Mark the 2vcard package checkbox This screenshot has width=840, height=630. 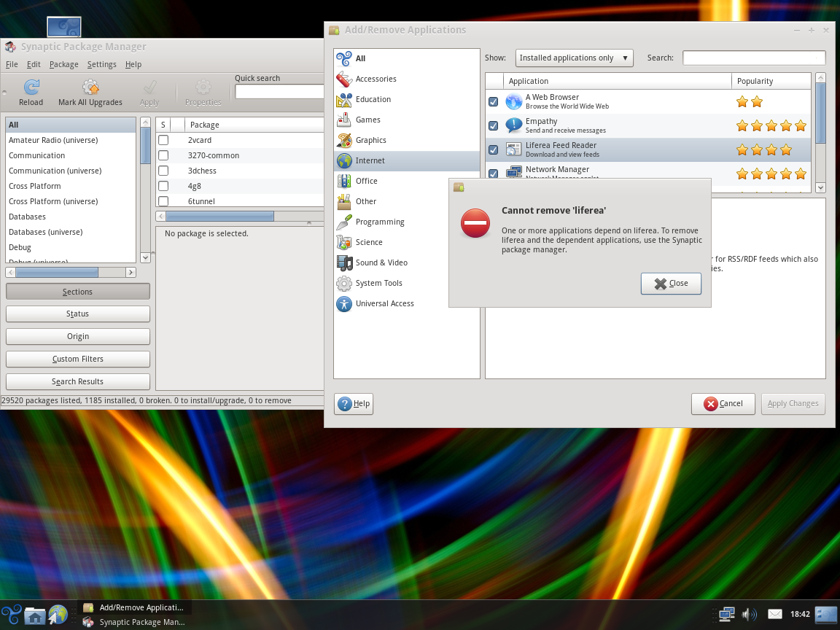point(163,140)
